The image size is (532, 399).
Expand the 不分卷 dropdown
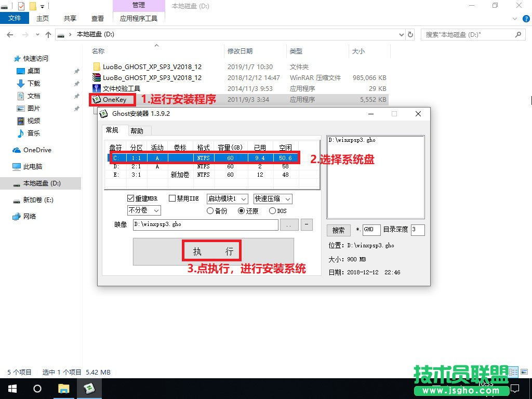(144, 210)
